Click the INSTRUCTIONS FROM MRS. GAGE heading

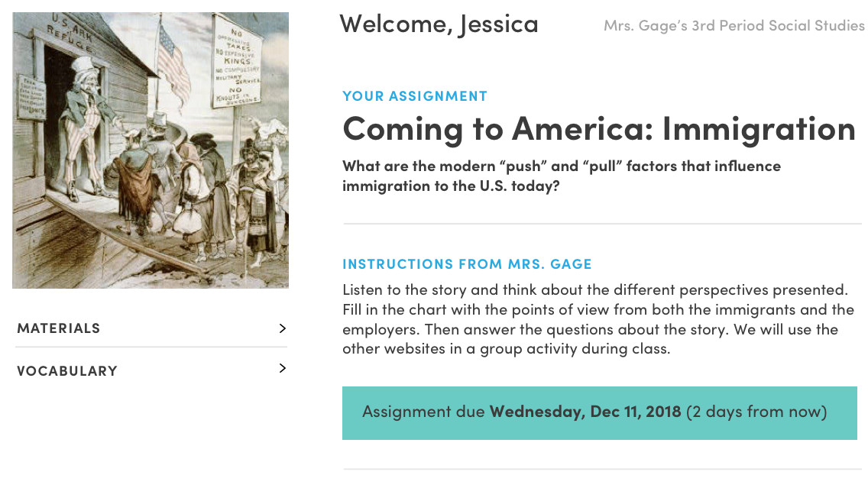tap(467, 264)
